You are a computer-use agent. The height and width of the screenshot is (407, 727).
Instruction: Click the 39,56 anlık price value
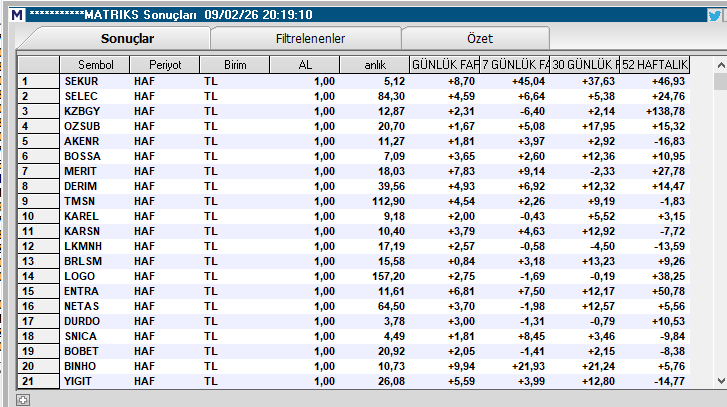(391, 186)
